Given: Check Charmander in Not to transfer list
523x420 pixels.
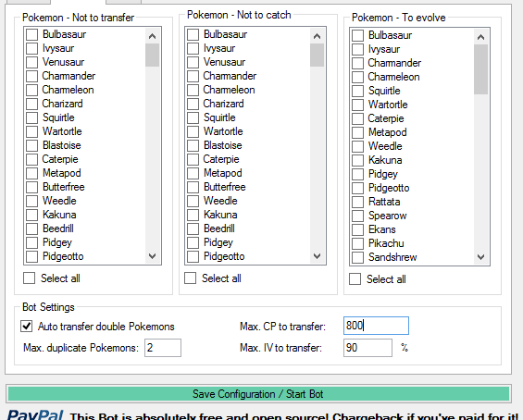Looking at the screenshot, I should click(32, 76).
